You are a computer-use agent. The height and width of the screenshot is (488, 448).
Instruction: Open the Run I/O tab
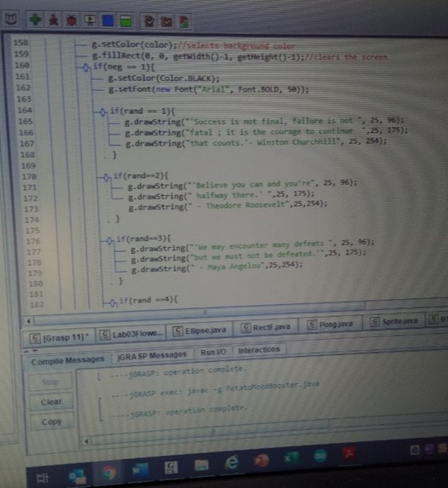tap(213, 353)
